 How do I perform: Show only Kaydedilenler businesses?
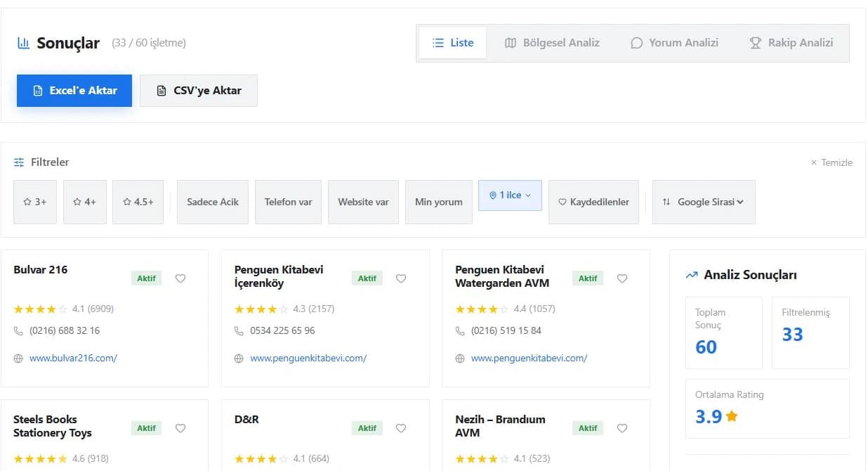(594, 202)
